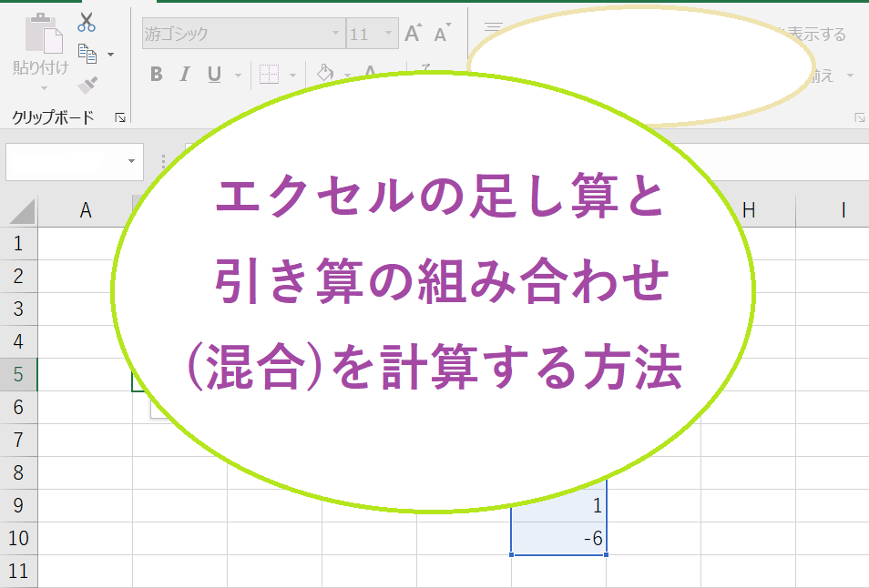Click the Font Color icon
Screen dimensions: 869x588
tap(368, 69)
